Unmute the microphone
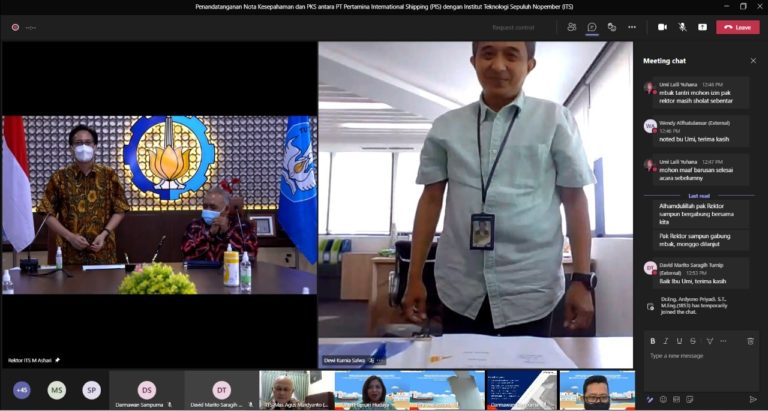 (682, 27)
